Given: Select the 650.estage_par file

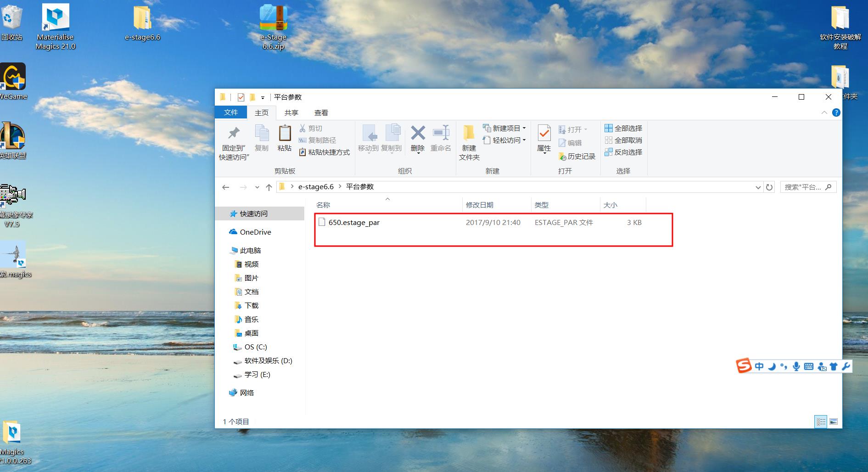Looking at the screenshot, I should coord(354,223).
